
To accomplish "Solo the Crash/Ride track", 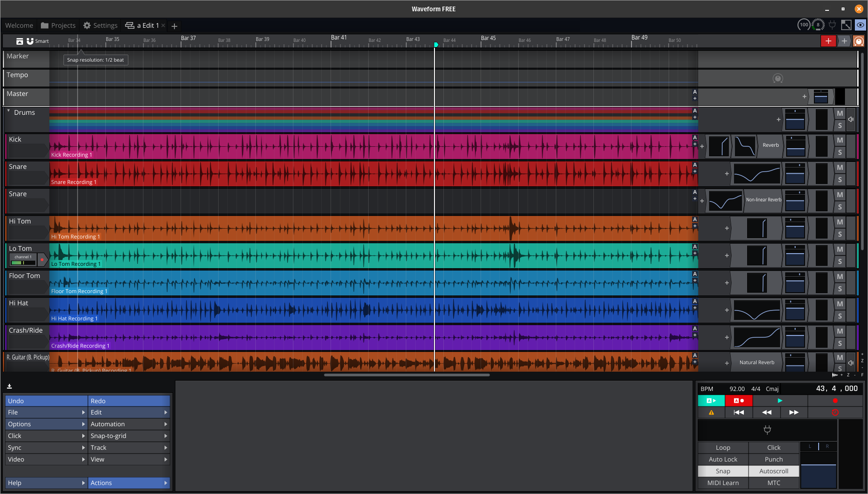I will click(x=840, y=343).
